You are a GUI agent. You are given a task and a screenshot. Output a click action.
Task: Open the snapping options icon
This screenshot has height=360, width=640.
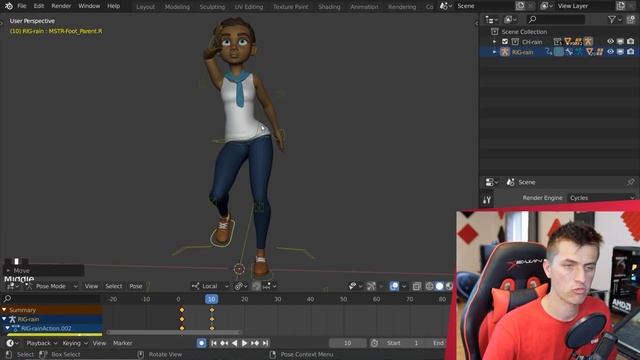pos(269,286)
